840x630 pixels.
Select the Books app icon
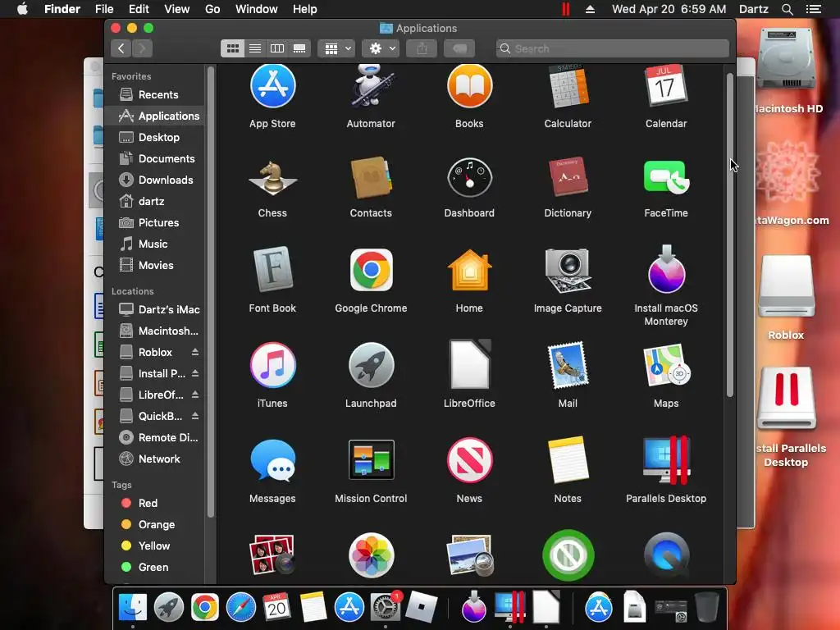coord(469,85)
